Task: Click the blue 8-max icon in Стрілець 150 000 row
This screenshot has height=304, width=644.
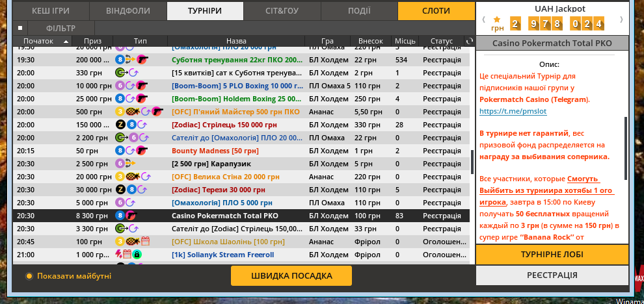Action: pos(131,125)
